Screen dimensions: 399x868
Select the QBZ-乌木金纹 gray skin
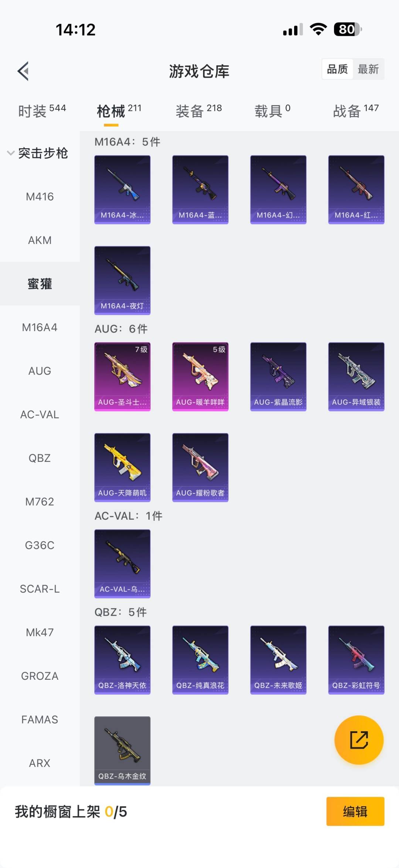pos(122,750)
